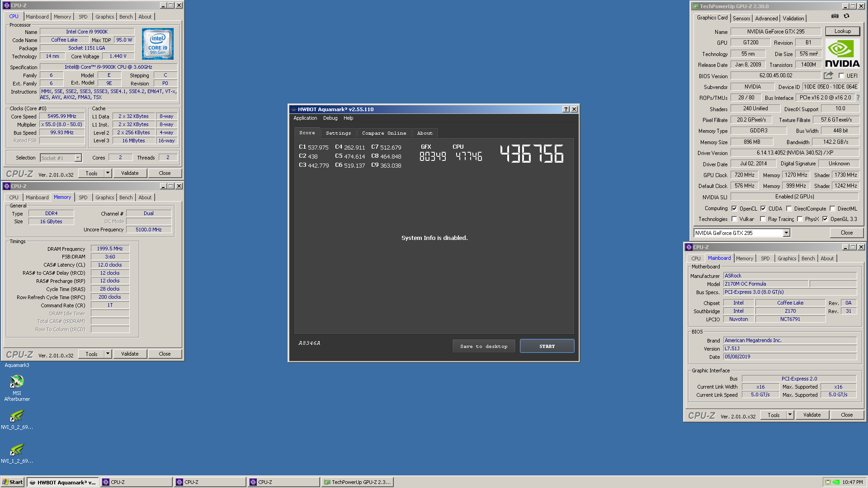Toggle the DirectCompute checkbox
The image size is (868, 488).
click(789, 209)
